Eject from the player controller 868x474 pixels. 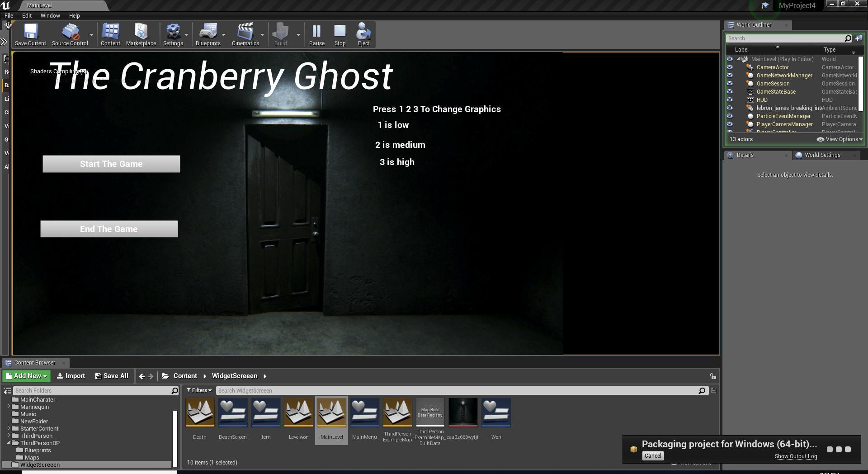tap(363, 34)
